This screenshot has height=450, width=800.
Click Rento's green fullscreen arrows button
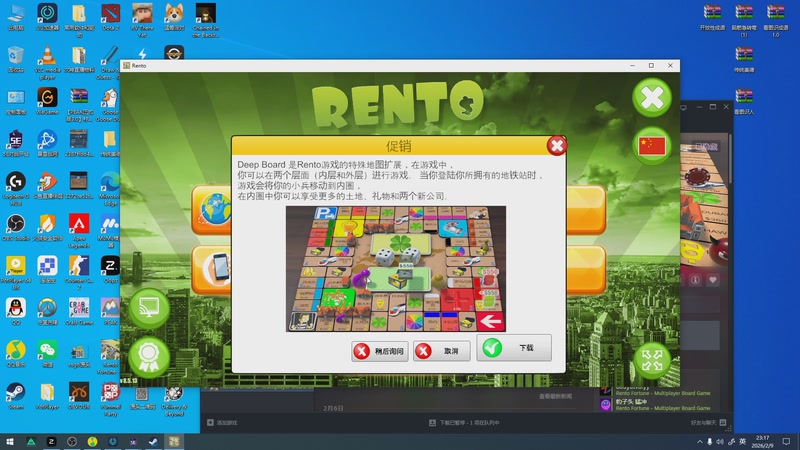(x=652, y=360)
